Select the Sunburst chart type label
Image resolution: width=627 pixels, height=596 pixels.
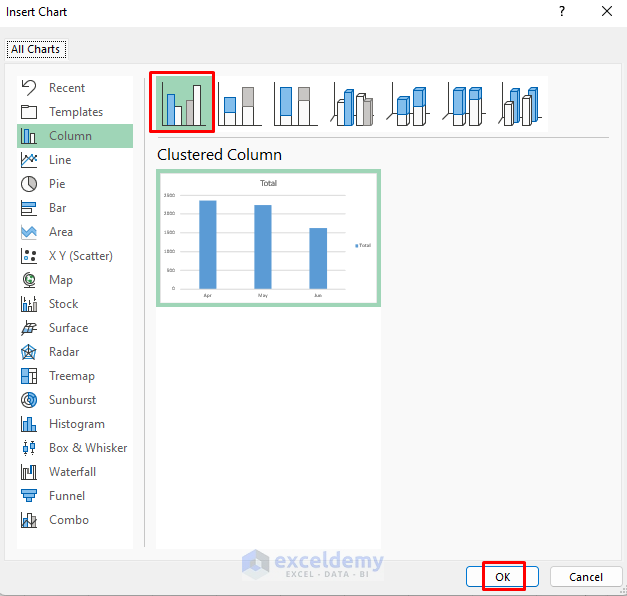[72, 400]
